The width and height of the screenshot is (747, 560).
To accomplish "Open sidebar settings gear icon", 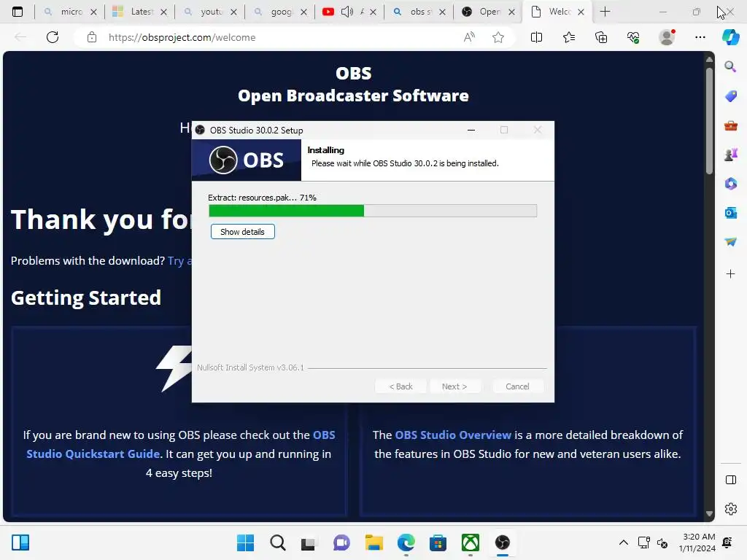I will point(730,509).
